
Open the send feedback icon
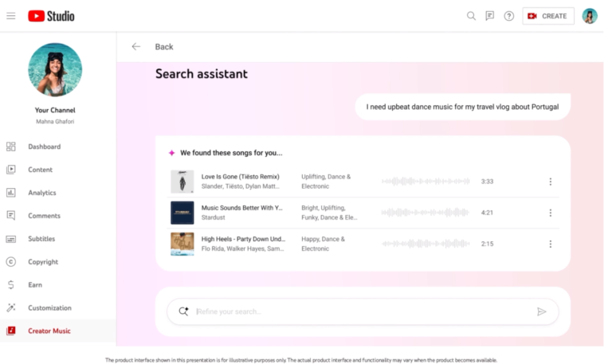(x=490, y=16)
